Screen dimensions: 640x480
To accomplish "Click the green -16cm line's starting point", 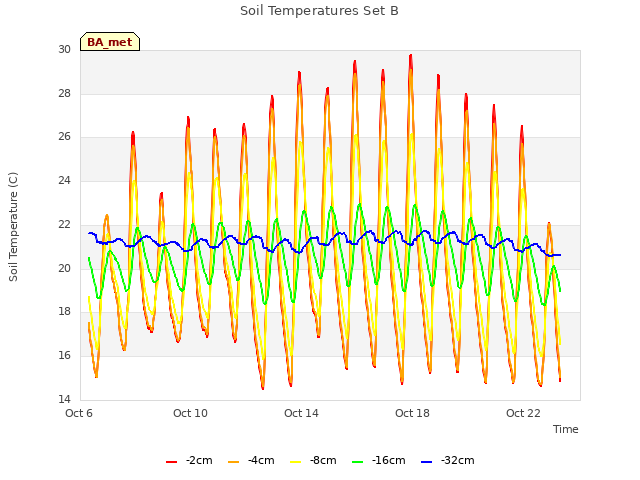I will pos(89,258).
